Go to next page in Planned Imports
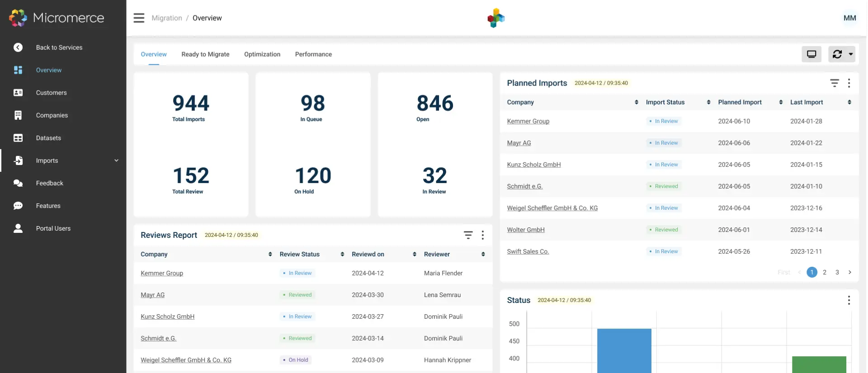Screen dimensions: 868x373 pos(850,272)
